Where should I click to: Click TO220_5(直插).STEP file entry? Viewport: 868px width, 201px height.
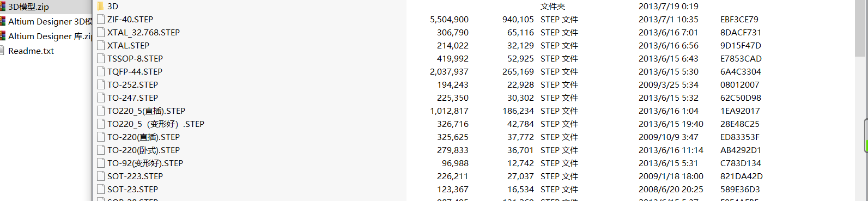(x=146, y=111)
